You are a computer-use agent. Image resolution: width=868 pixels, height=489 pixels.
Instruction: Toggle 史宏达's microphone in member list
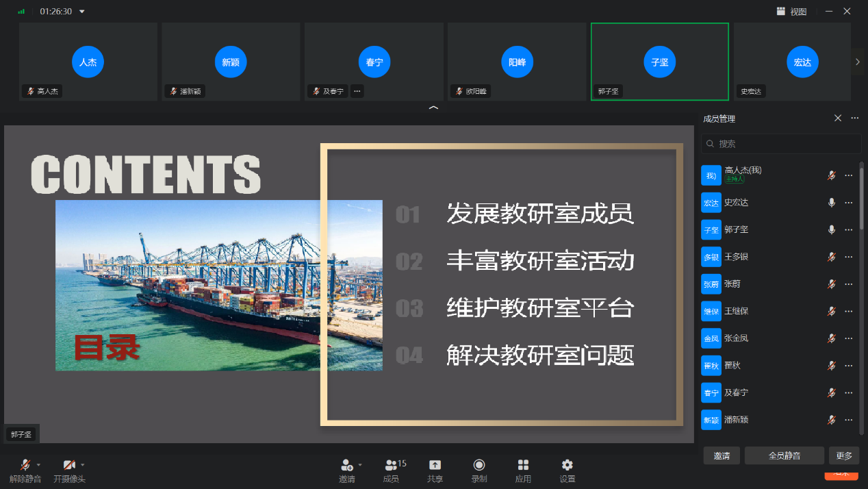click(x=832, y=203)
